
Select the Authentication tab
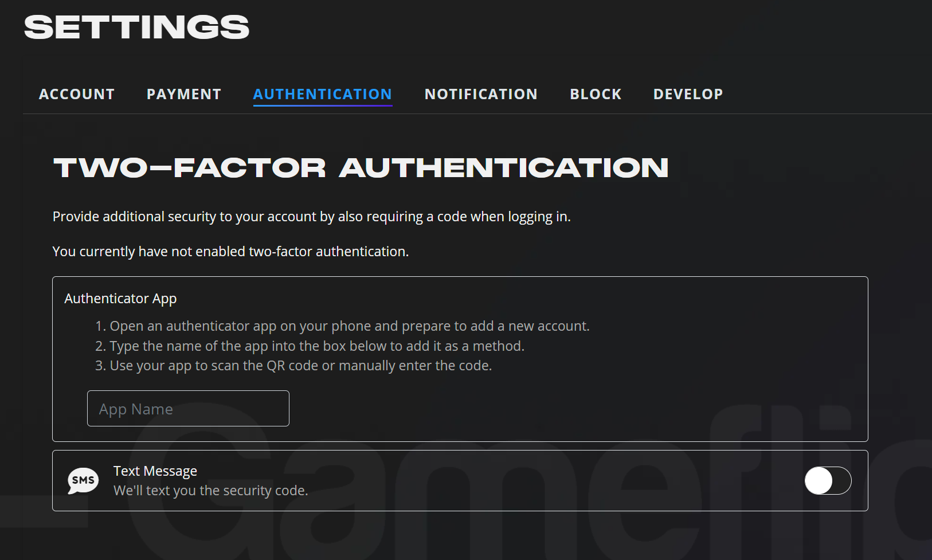tap(323, 94)
